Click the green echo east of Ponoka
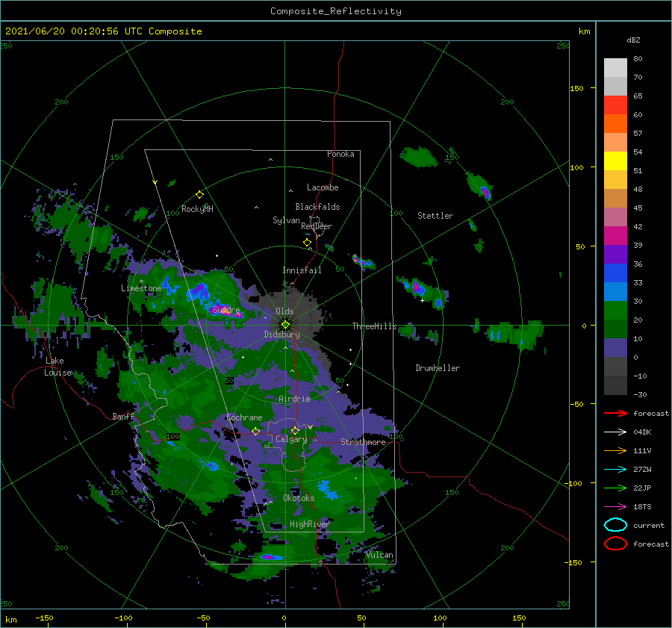Image resolution: width=672 pixels, height=628 pixels. click(x=418, y=157)
